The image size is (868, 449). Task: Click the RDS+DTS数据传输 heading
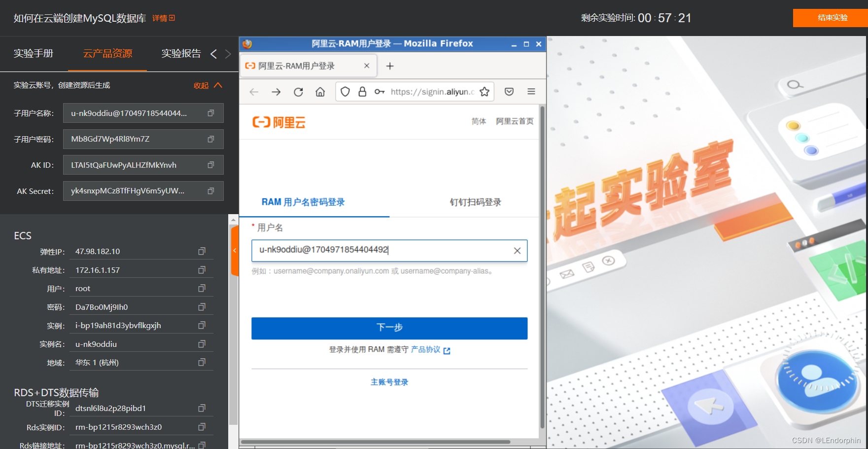pos(56,393)
